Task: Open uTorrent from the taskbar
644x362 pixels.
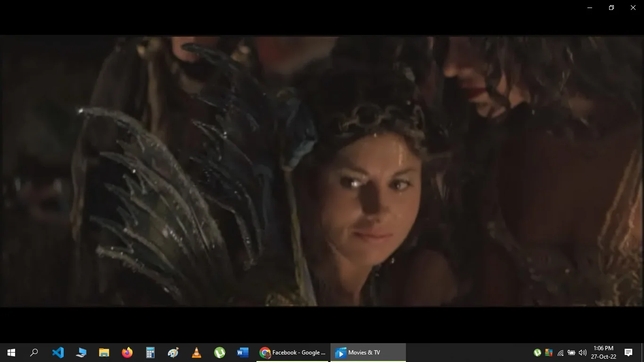Action: point(219,353)
